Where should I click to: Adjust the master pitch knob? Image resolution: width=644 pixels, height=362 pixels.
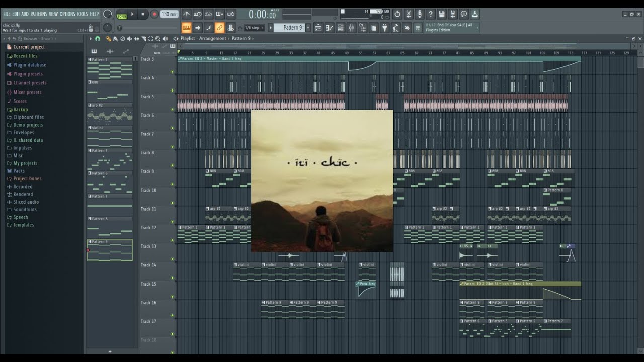pos(107,28)
